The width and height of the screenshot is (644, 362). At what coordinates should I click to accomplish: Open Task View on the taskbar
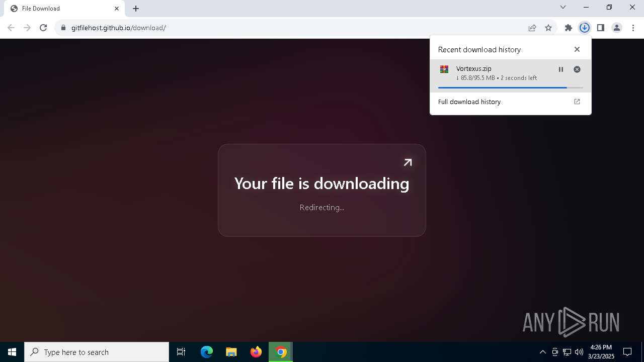tap(181, 352)
